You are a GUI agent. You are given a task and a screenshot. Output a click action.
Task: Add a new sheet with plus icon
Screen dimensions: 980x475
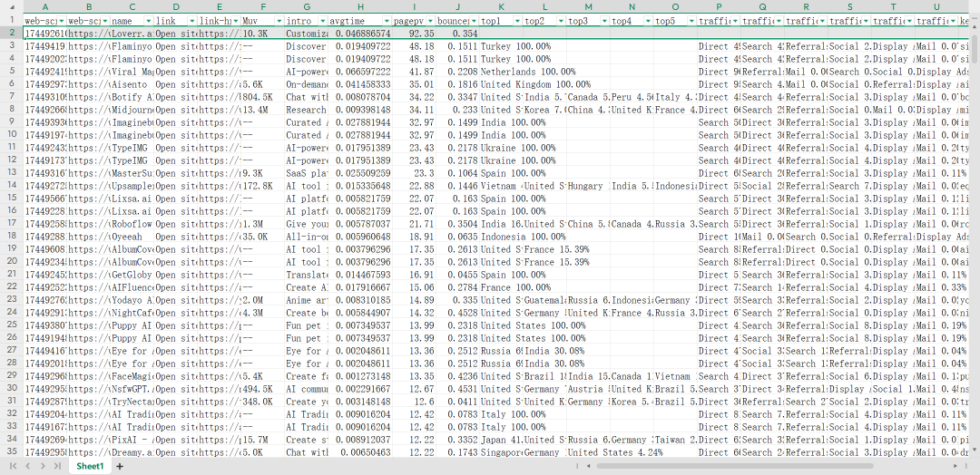coord(120,466)
